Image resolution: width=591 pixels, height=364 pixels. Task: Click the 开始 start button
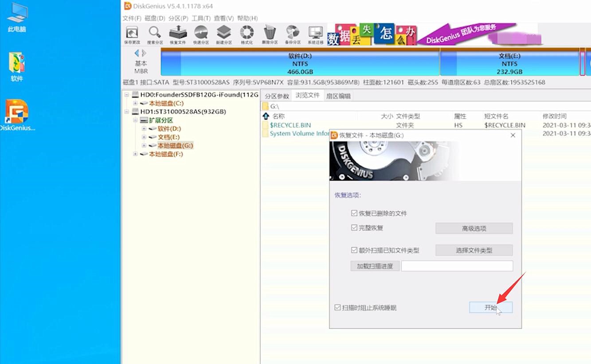pos(491,307)
